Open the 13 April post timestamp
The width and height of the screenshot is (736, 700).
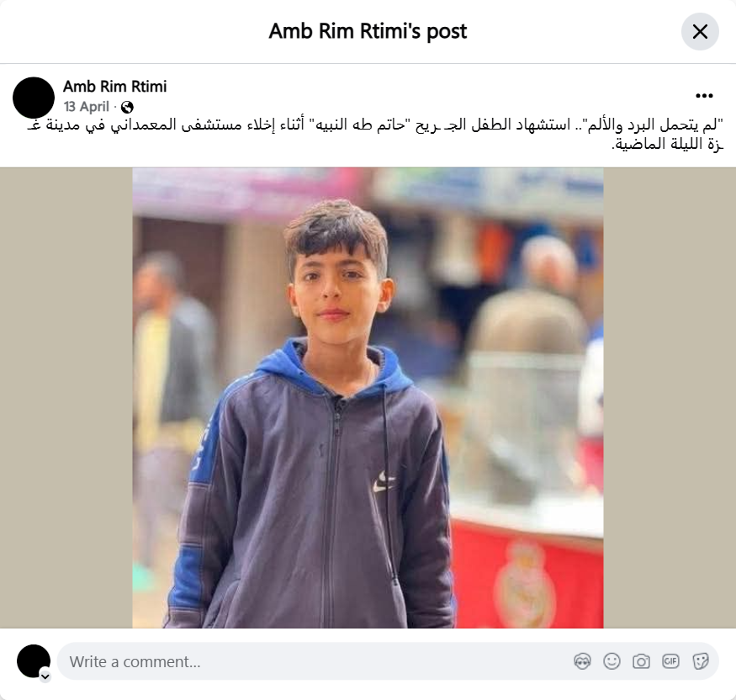pyautogui.click(x=87, y=107)
